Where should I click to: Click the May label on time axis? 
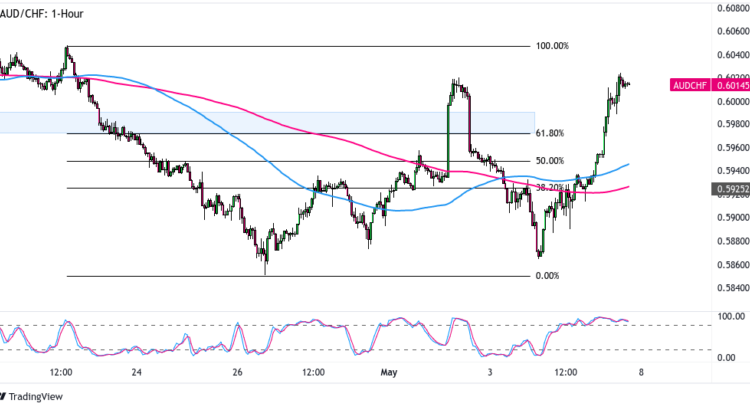tap(388, 371)
